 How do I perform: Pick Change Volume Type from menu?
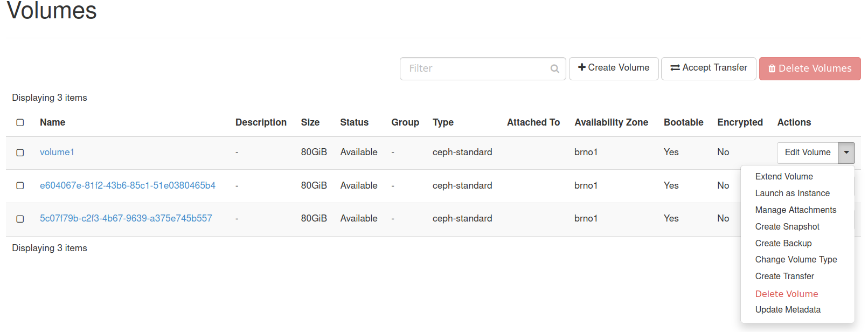coord(796,259)
